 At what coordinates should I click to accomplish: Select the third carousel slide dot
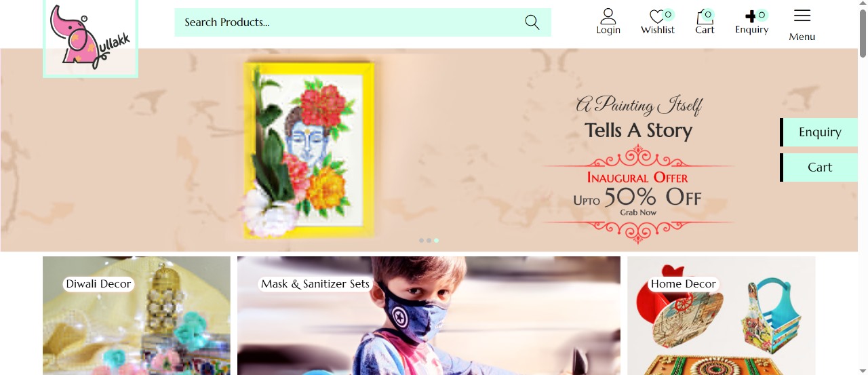coord(436,241)
